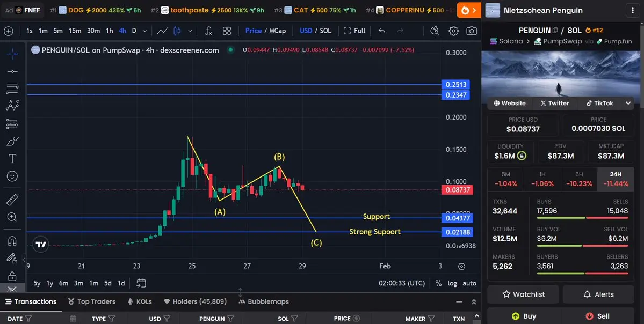Open the three-dot menu for Nietzschean Penguin
This screenshot has height=324, width=644.
click(x=632, y=10)
